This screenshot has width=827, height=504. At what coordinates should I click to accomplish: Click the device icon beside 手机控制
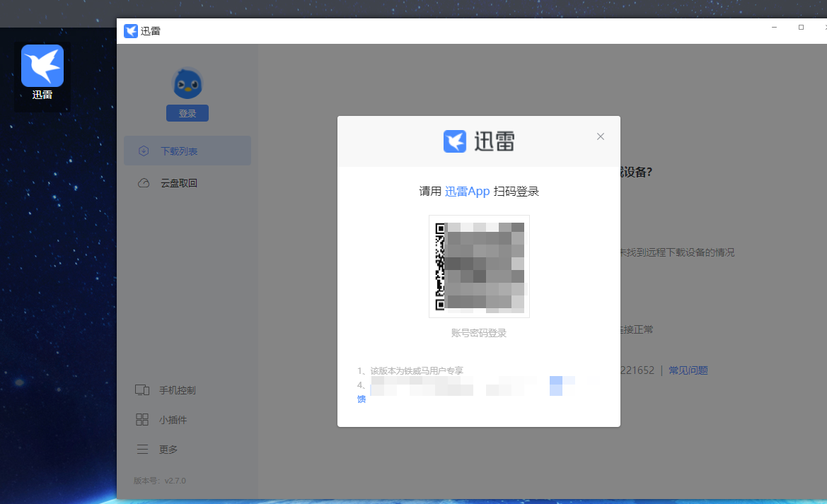pyautogui.click(x=142, y=390)
